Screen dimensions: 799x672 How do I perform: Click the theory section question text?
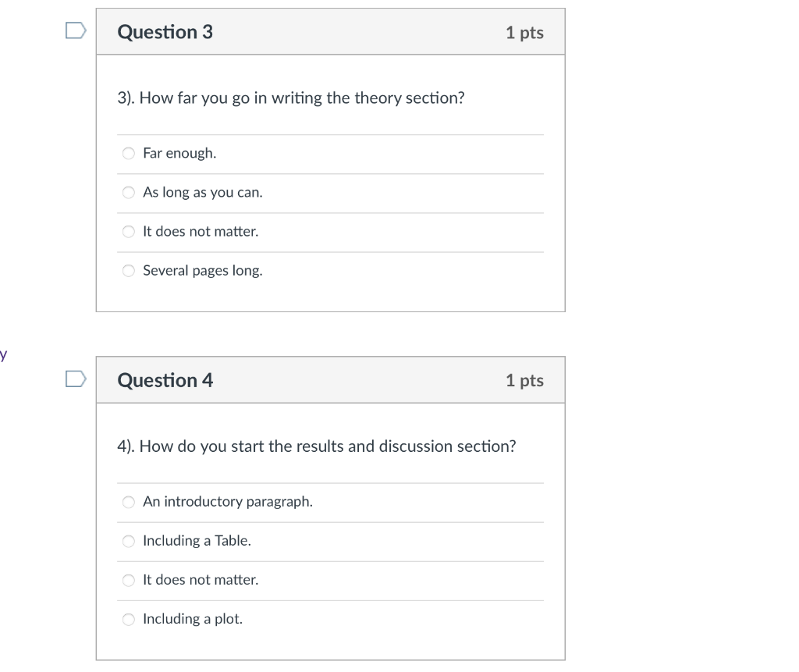[290, 98]
